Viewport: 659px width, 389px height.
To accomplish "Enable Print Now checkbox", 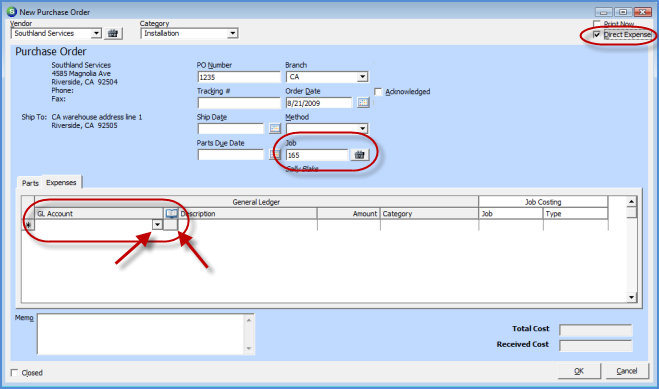I will coord(597,24).
